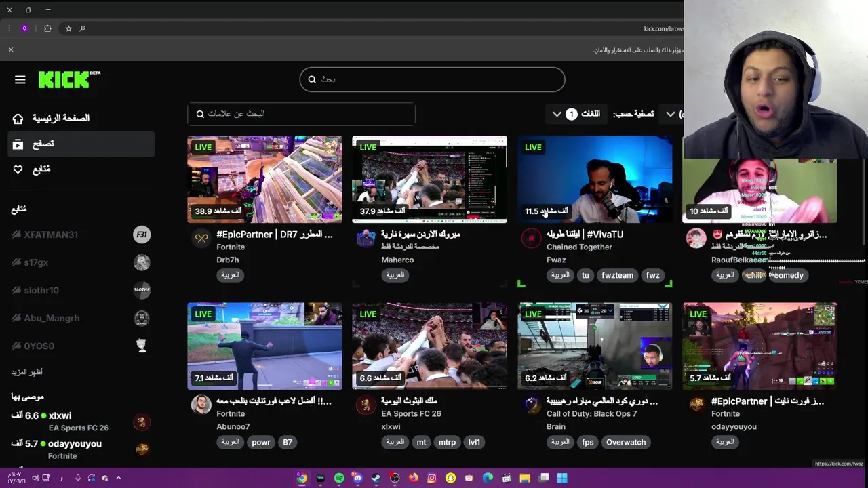Click the main Kick search field
The height and width of the screenshot is (488, 868).
(x=432, y=79)
